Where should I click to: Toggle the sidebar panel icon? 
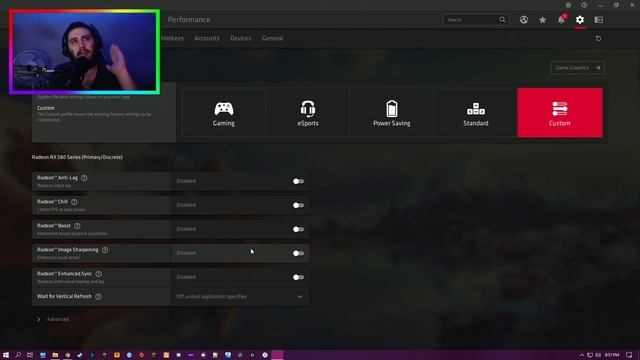(x=599, y=20)
